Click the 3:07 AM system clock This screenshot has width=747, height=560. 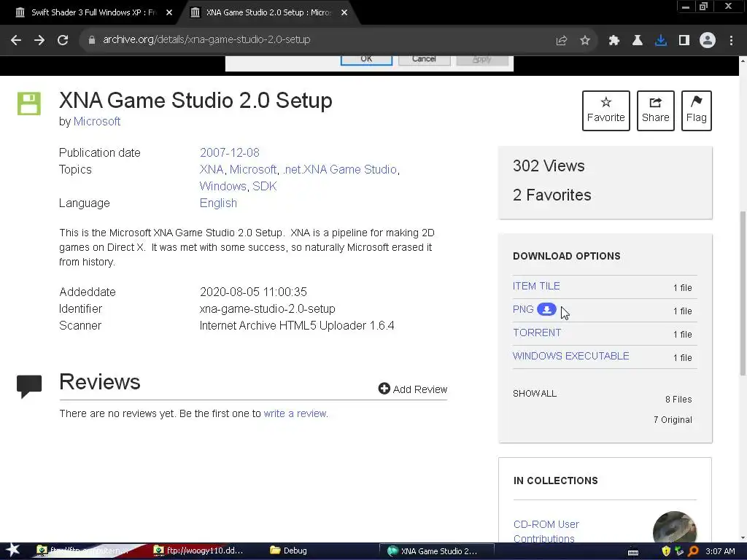pos(720,551)
